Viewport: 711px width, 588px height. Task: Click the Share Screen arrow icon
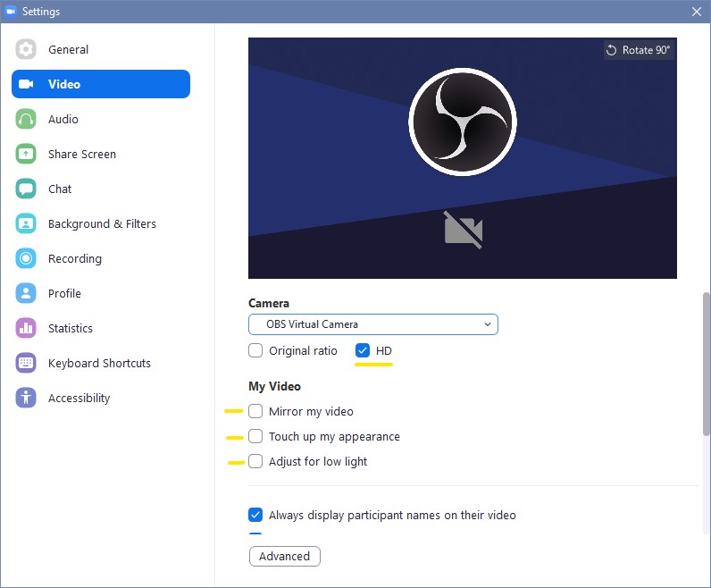(26, 154)
